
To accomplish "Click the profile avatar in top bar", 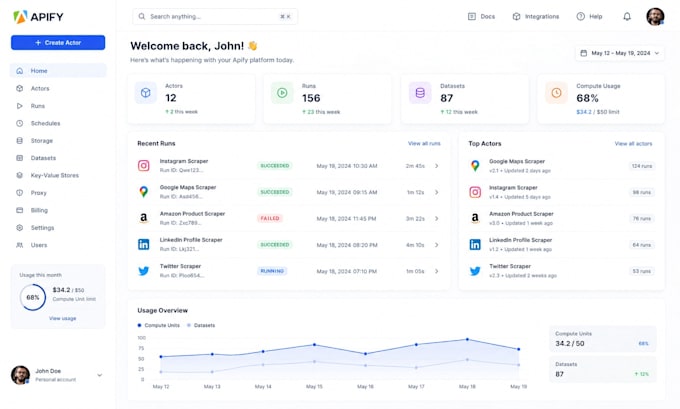I will click(x=655, y=16).
